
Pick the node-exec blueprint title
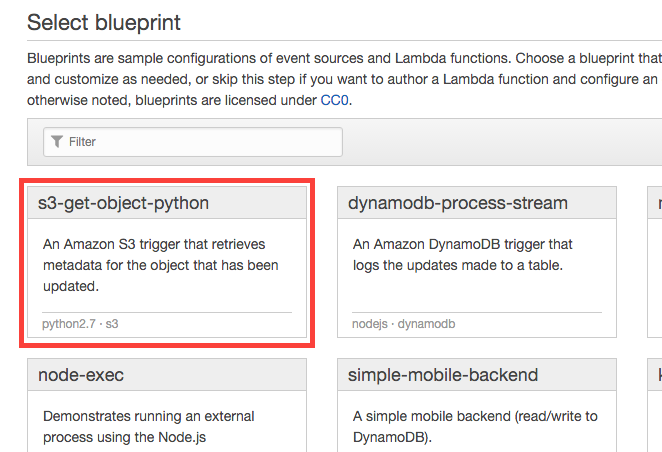(x=81, y=375)
